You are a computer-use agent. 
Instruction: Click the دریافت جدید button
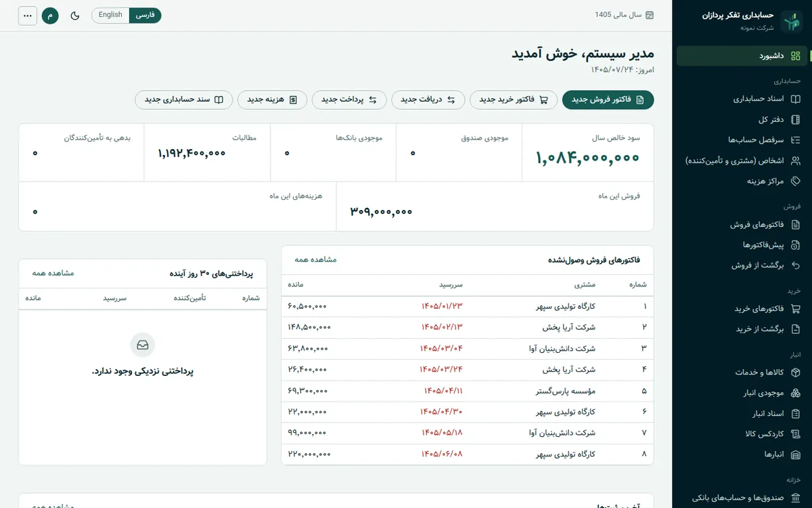click(428, 100)
